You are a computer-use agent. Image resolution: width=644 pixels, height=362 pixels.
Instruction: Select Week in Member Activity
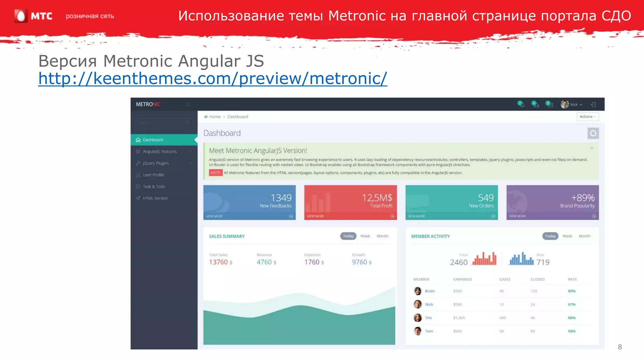(567, 236)
